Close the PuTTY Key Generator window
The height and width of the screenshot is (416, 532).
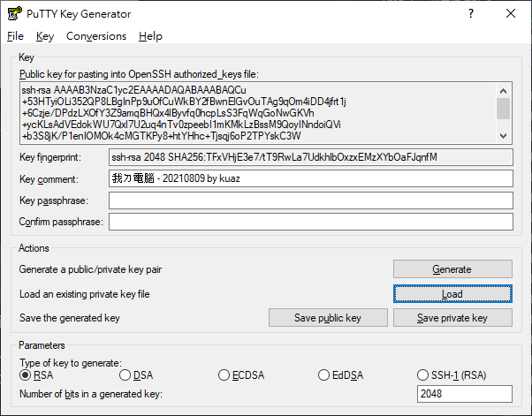[511, 14]
